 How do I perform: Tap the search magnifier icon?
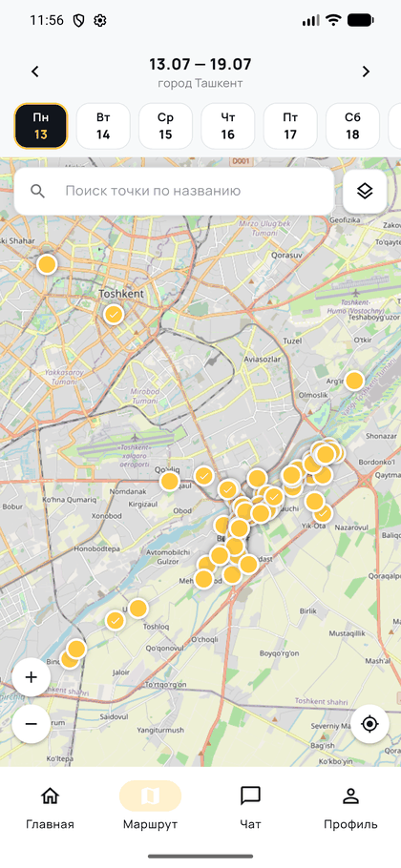click(x=37, y=191)
